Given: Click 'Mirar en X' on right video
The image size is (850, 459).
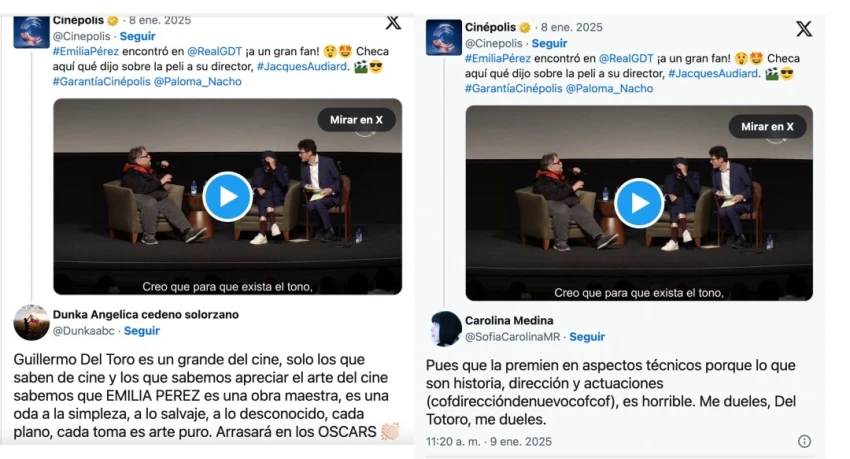Looking at the screenshot, I should tap(768, 126).
